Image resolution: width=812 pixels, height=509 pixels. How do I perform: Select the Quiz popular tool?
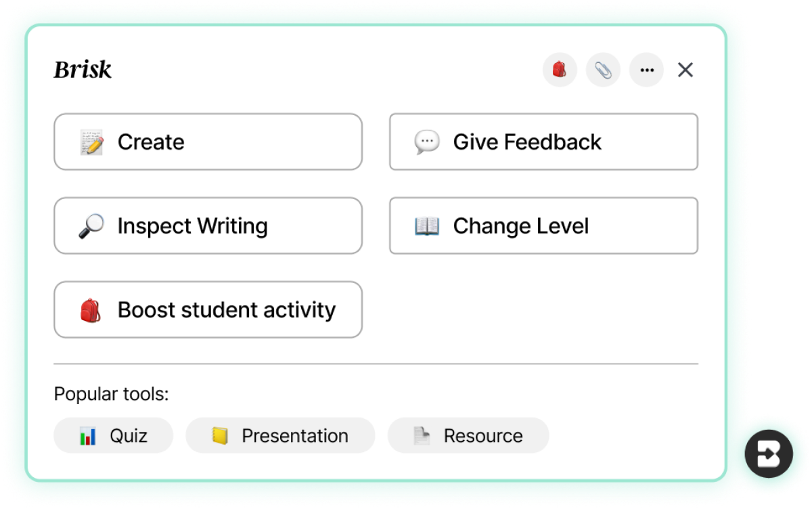click(114, 435)
